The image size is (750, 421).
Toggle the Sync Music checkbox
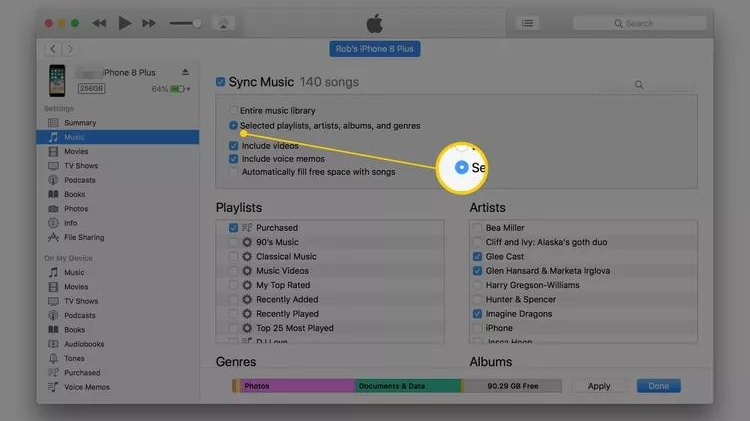(x=221, y=82)
